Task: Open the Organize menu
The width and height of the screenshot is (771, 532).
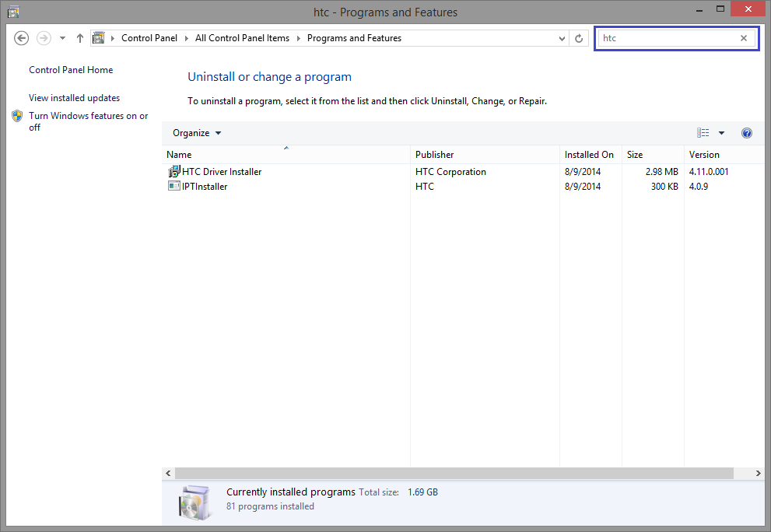Action: point(197,133)
